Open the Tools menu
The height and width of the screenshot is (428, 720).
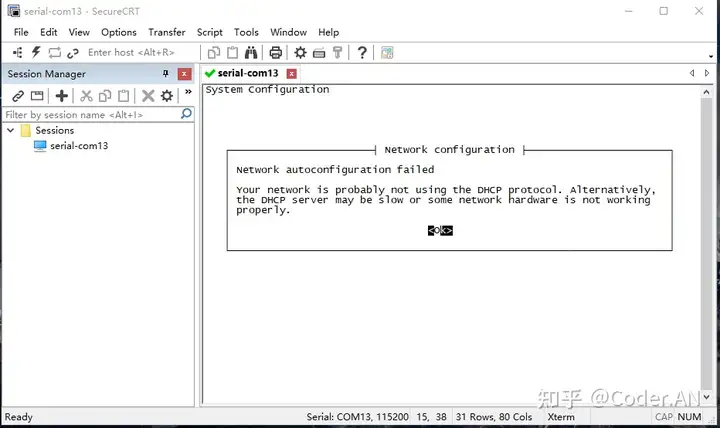pyautogui.click(x=246, y=32)
